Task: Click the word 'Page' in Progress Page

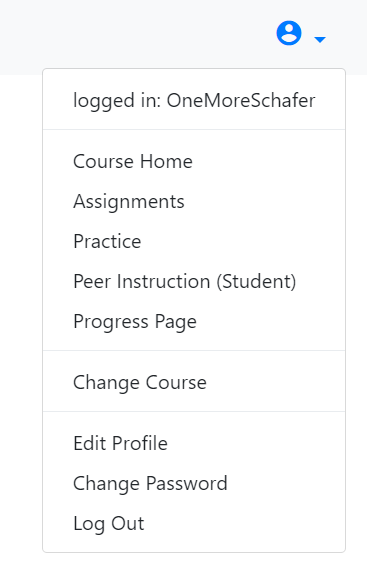Action: pos(175,322)
